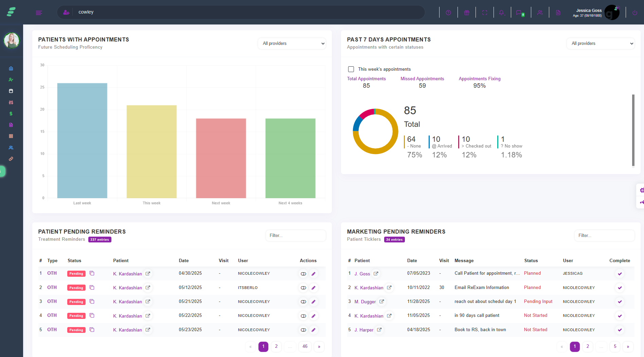Open the chat messages icon with badge
The width and height of the screenshot is (644, 357).
(x=520, y=13)
